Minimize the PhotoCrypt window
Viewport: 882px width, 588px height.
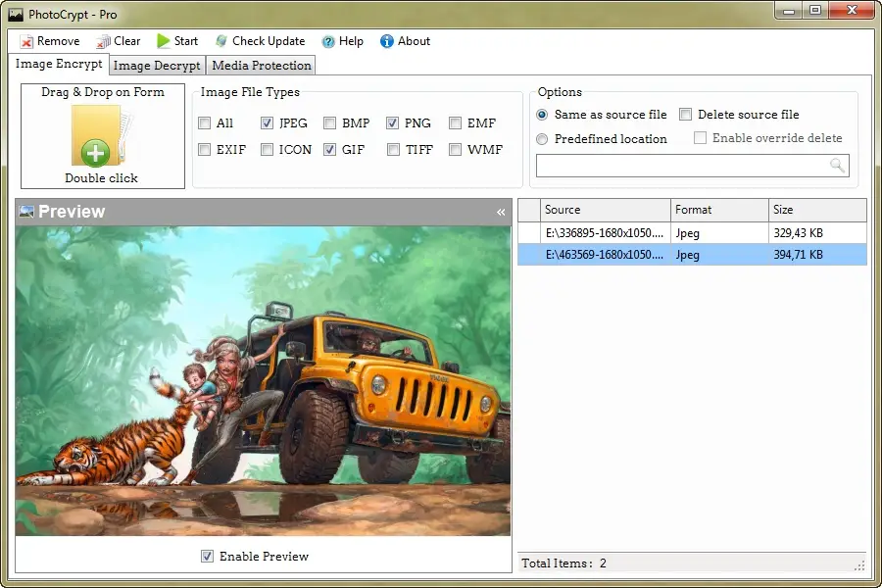789,11
